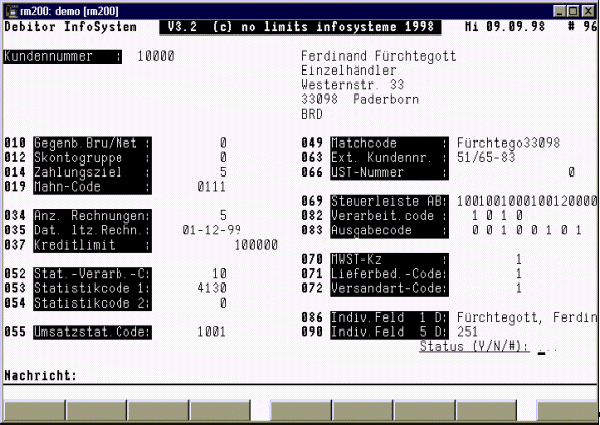Screen dimensions: 600x425
Task: Click the Kreditlimit value 100000
Action: pyautogui.click(x=256, y=243)
